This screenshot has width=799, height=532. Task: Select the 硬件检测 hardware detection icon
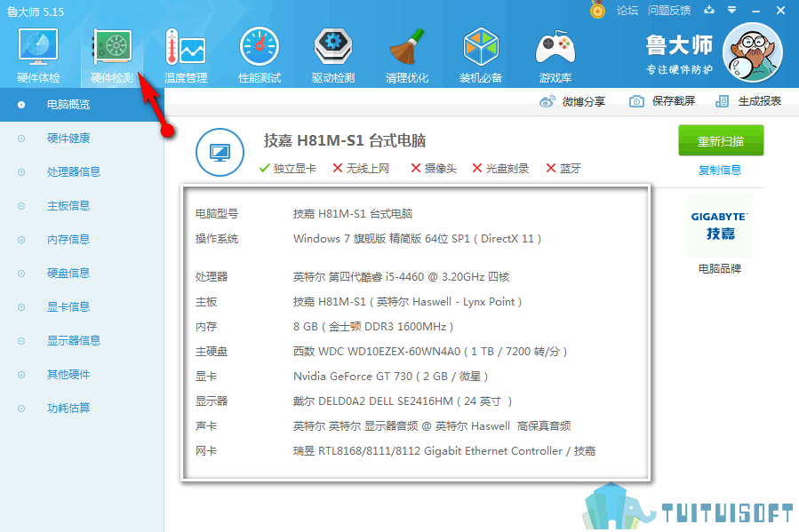click(112, 55)
